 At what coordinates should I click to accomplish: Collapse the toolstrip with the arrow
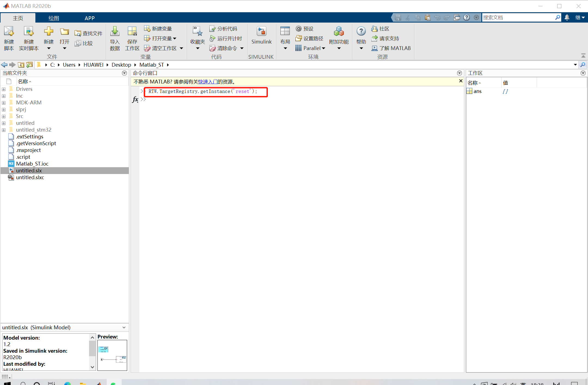tap(583, 56)
